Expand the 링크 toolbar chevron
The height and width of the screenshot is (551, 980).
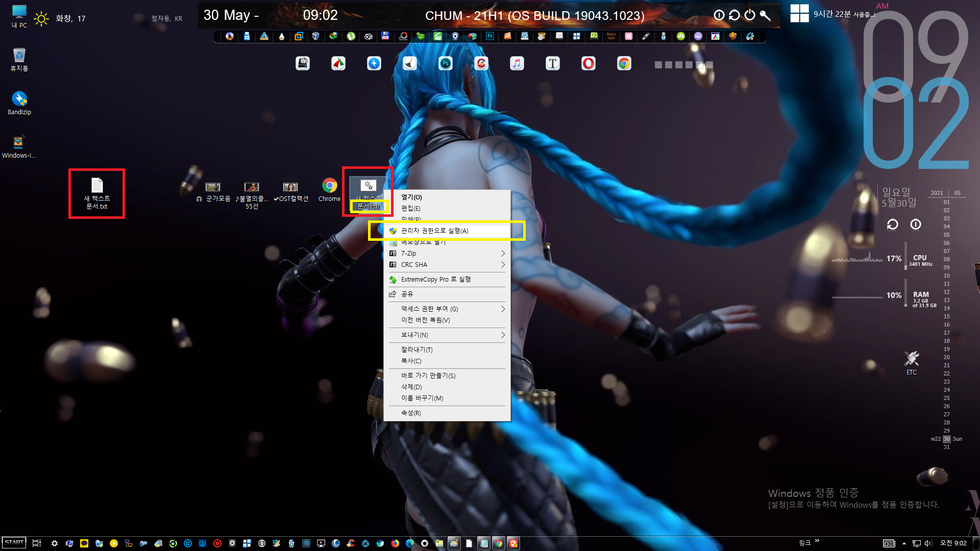coord(817,541)
